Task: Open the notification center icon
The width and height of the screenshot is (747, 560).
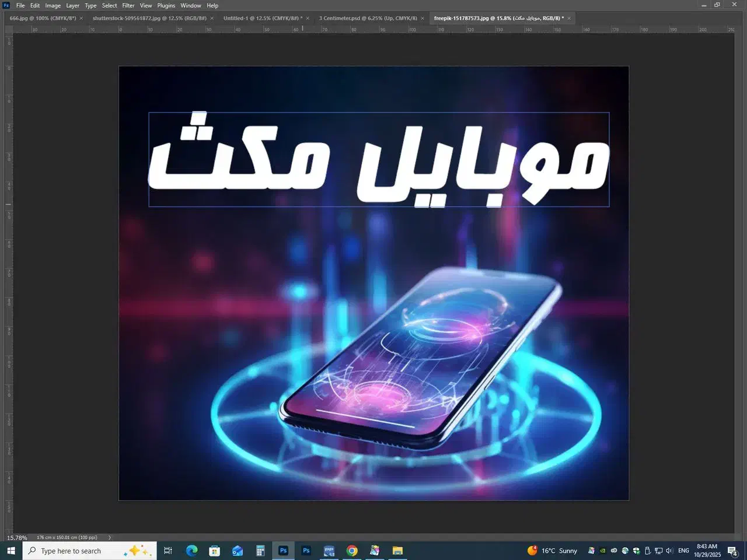Action: [x=733, y=551]
